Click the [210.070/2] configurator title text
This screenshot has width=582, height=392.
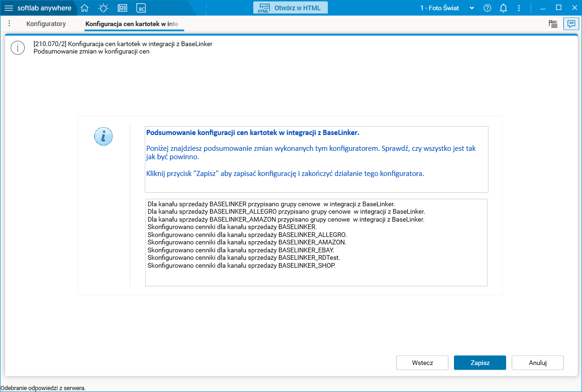(123, 44)
